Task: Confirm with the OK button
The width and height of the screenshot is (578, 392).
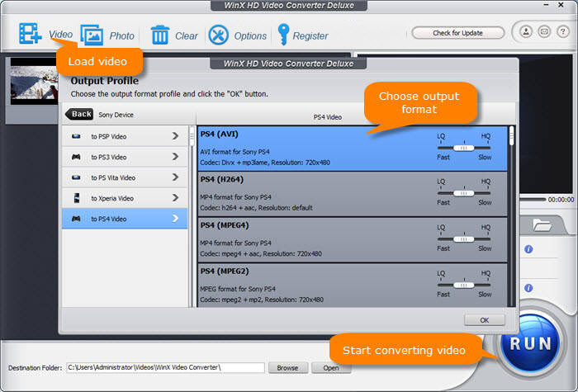Action: (x=485, y=320)
